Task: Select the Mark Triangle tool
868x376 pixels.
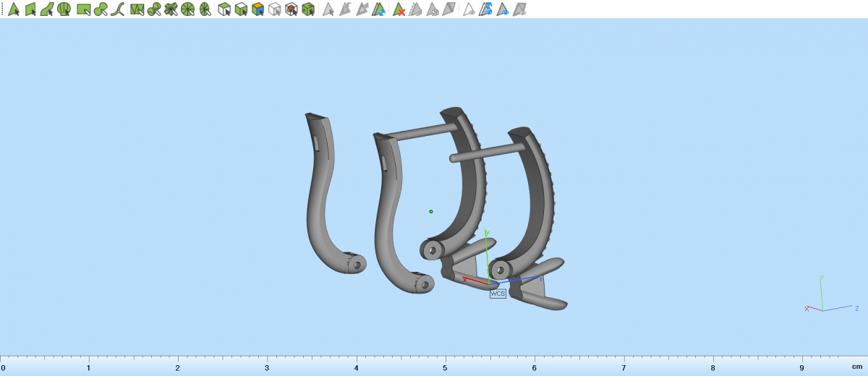Action: point(14,9)
